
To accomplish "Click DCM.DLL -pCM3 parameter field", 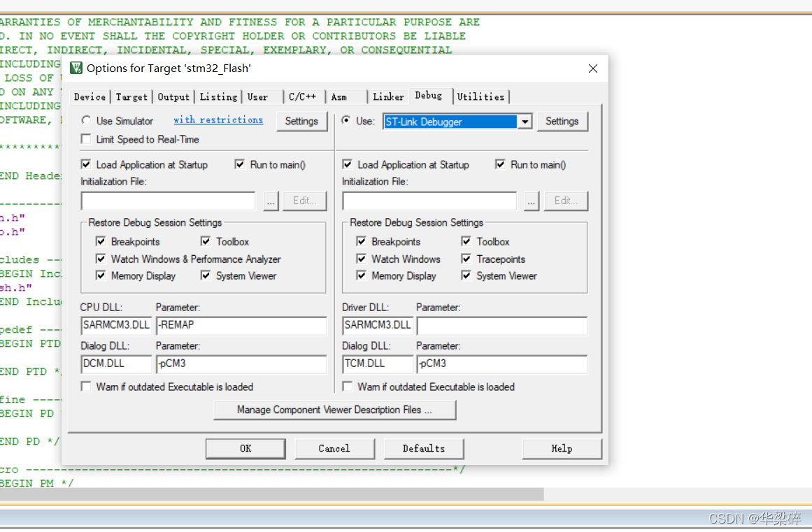I will point(241,364).
